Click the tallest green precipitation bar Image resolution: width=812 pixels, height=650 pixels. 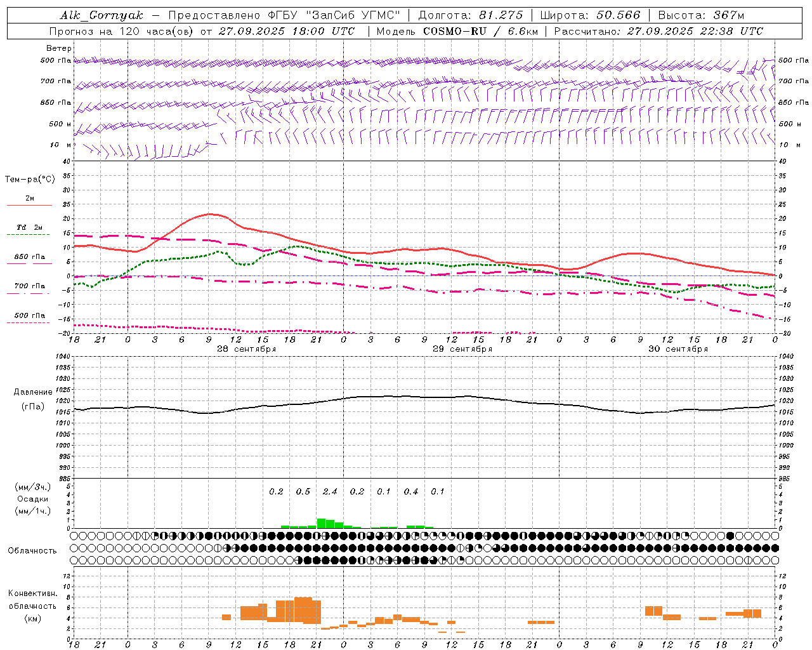[321, 523]
